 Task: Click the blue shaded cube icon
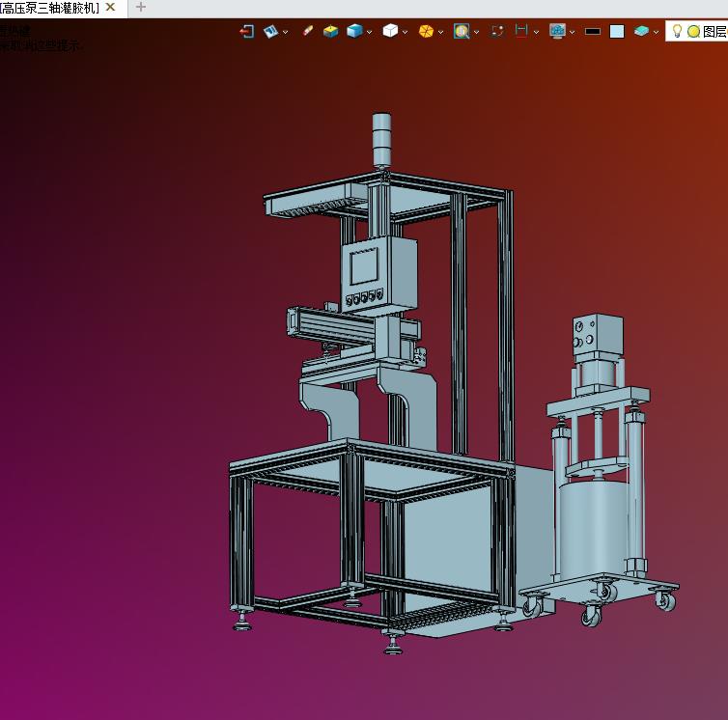click(354, 31)
